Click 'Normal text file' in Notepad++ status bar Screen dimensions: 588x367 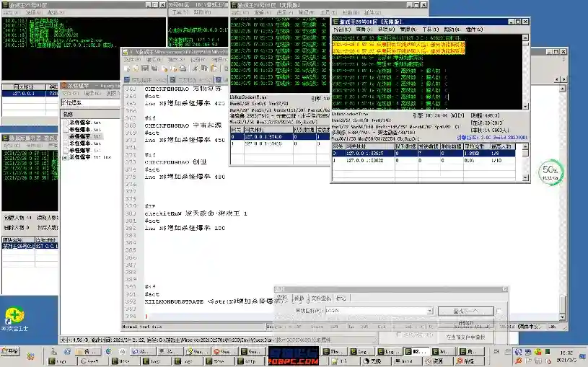click(141, 327)
